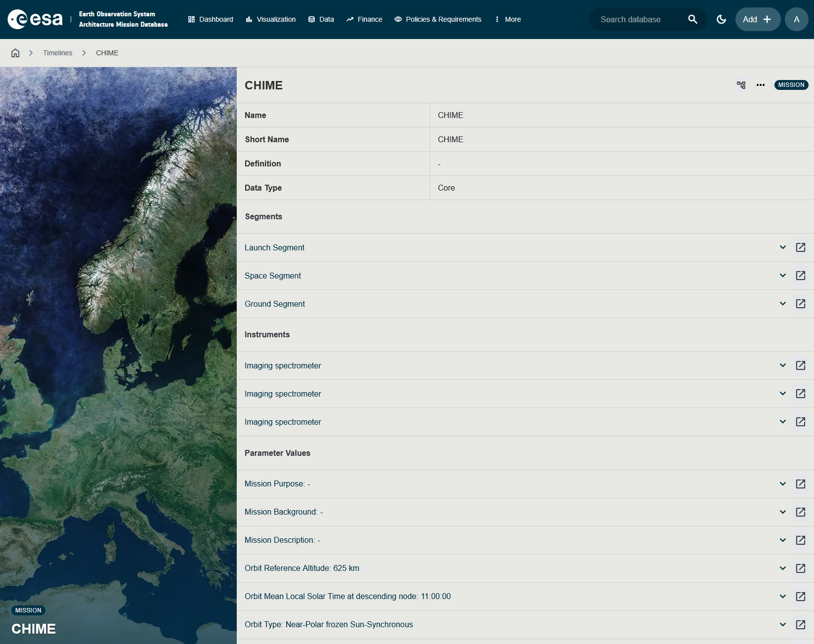
Task: Open Policies & Requirements menu
Action: tap(438, 19)
